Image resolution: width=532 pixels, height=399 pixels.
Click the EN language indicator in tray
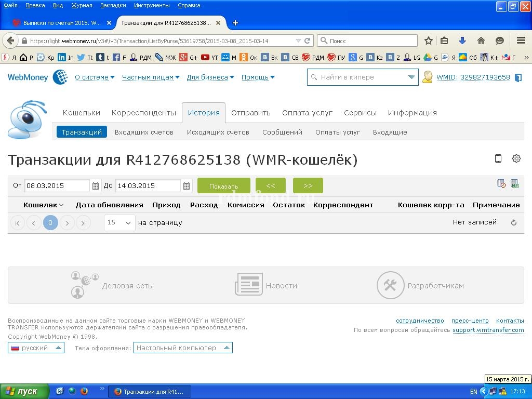(x=474, y=392)
